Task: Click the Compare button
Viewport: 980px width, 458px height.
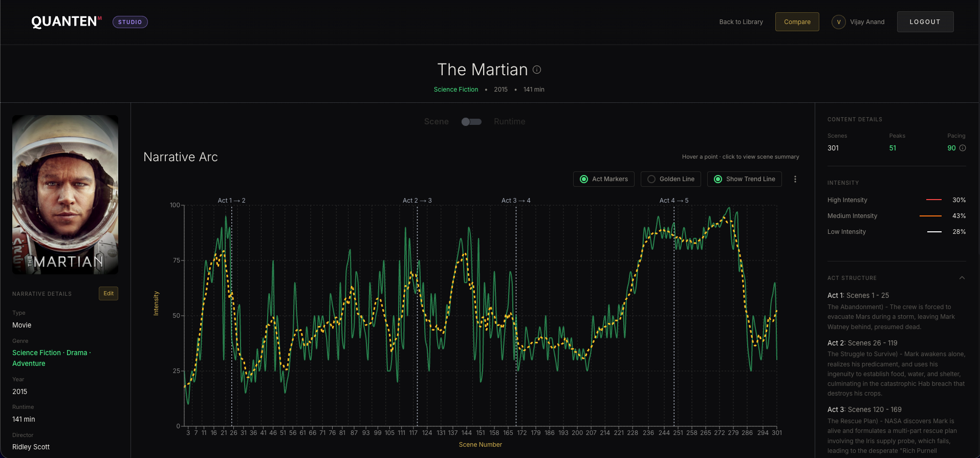Action: (x=797, y=22)
